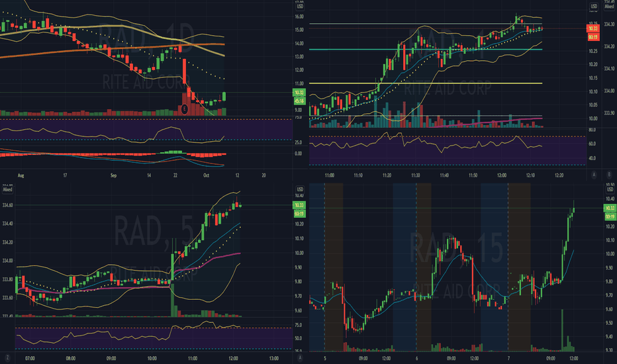Viewport: 617px width, 364px height.
Task: Click the 10.25 price on the 1-minute axis
Action: 593,51
